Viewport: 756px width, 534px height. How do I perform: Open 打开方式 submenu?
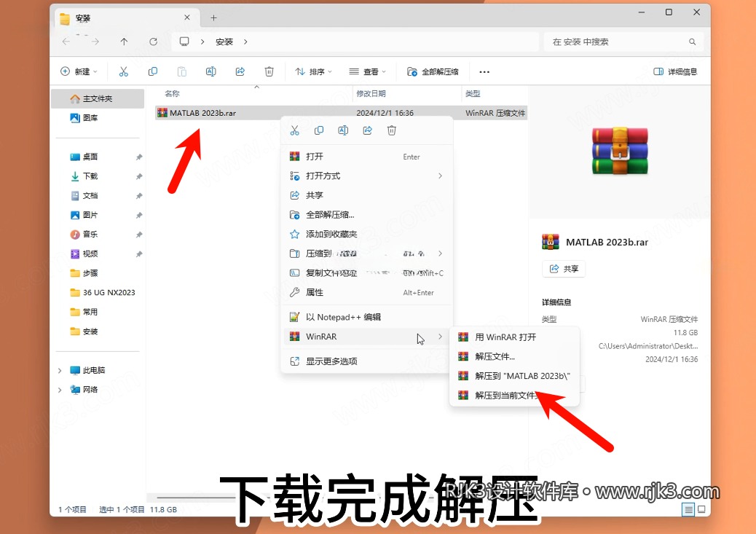point(366,176)
